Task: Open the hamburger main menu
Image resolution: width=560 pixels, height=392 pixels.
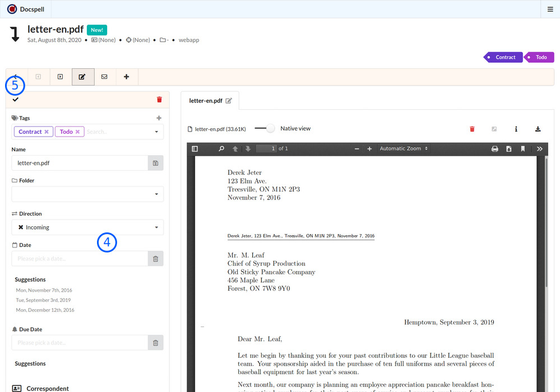Action: tap(550, 9)
